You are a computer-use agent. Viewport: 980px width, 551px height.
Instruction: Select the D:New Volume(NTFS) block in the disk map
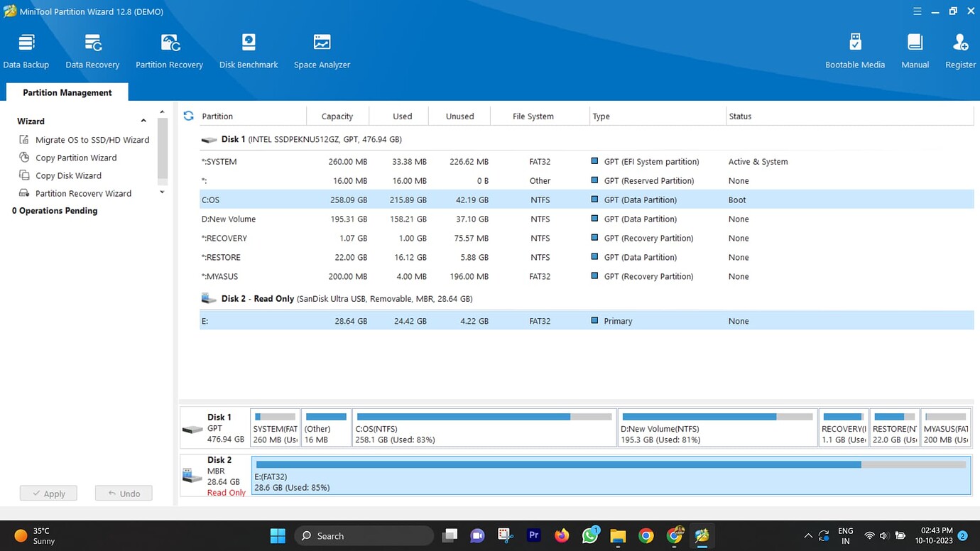point(717,427)
